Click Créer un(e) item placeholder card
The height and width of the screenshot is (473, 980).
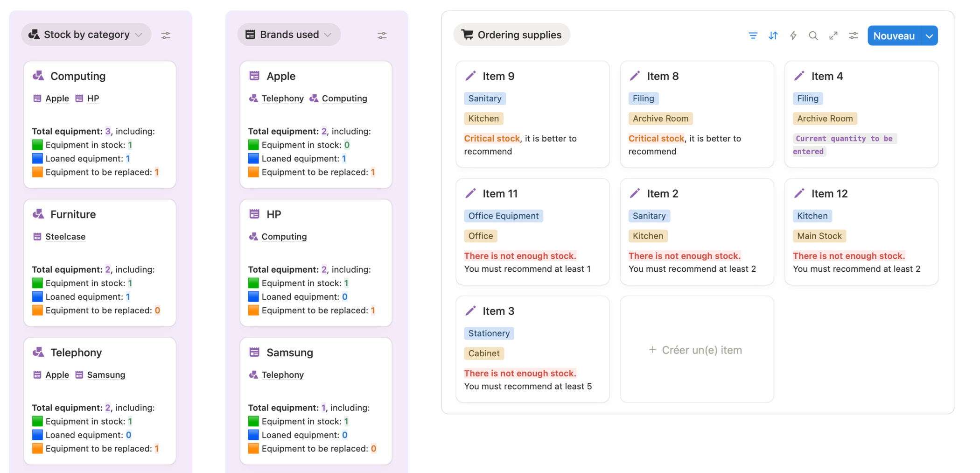(x=696, y=350)
